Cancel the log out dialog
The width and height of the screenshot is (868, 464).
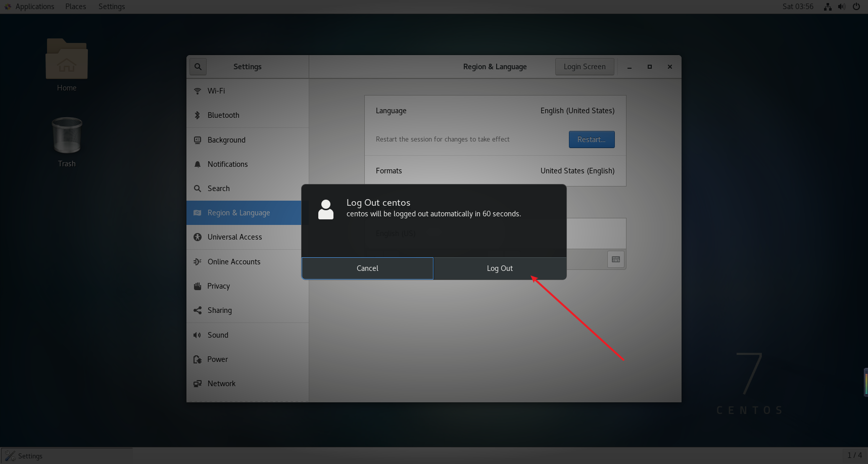(367, 268)
